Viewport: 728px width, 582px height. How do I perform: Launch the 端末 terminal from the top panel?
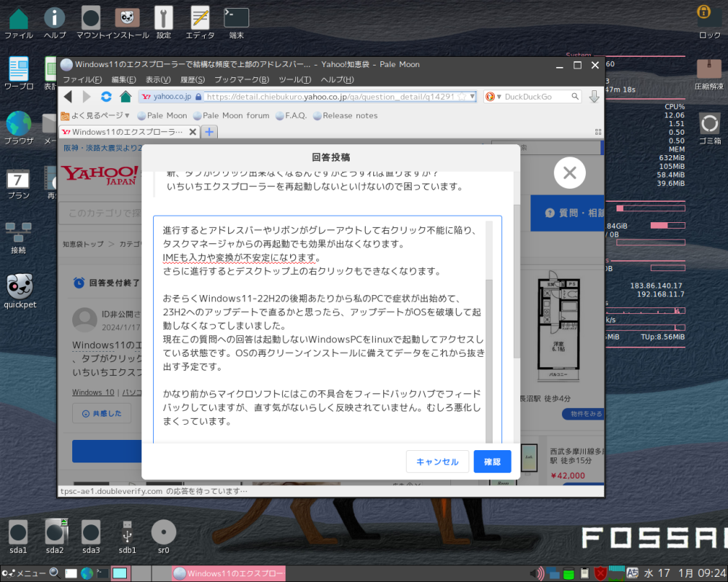point(235,17)
